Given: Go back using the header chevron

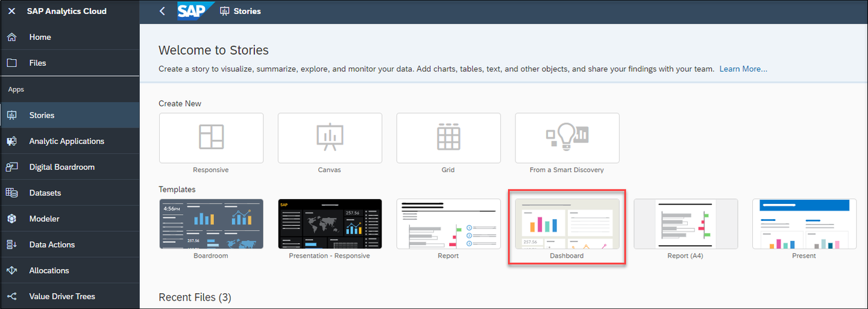Looking at the screenshot, I should point(162,11).
